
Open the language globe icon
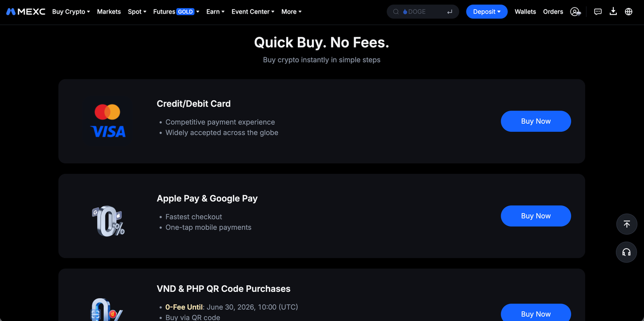(628, 12)
